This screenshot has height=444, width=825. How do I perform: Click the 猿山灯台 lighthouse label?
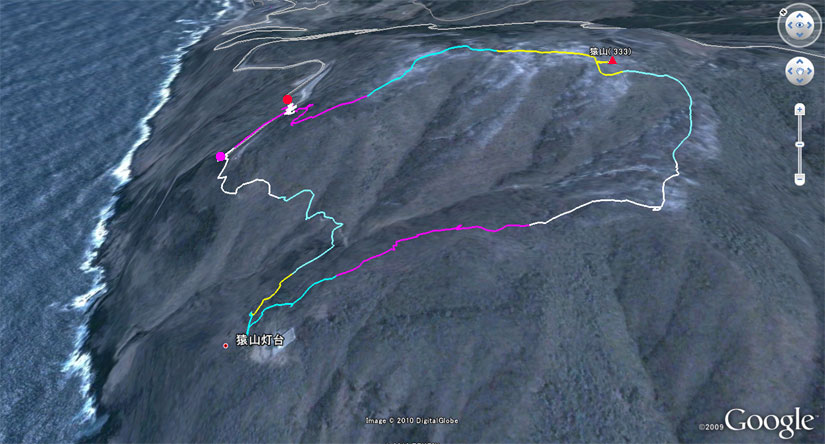[x=260, y=340]
